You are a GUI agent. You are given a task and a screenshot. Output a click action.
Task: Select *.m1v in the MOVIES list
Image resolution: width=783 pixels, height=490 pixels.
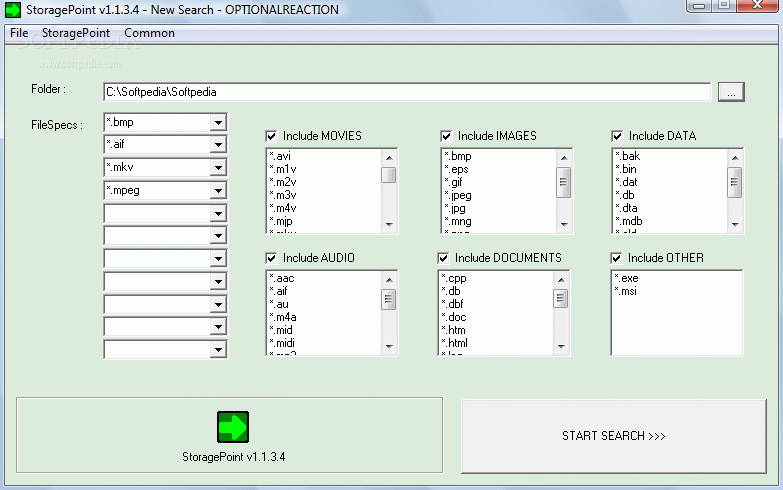(283, 169)
